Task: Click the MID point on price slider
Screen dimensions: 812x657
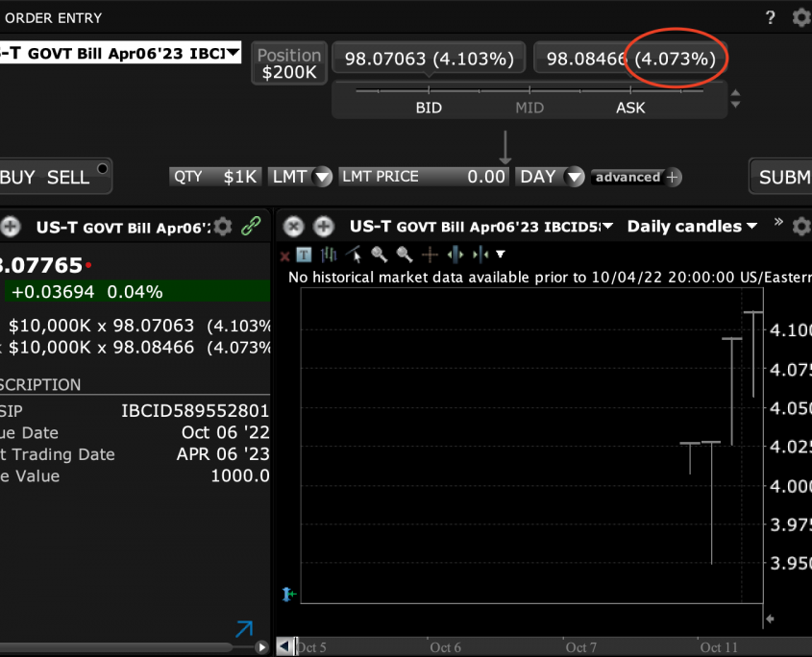Action: coord(529,108)
